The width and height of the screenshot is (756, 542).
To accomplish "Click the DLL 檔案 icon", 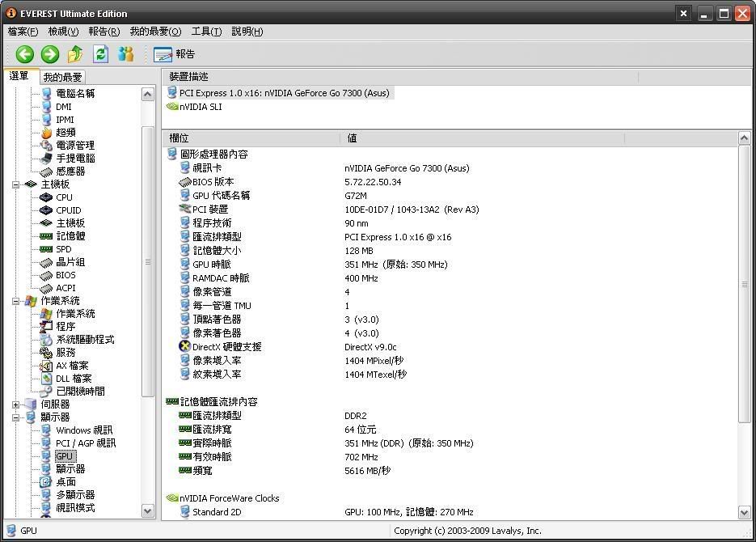I will click(46, 379).
